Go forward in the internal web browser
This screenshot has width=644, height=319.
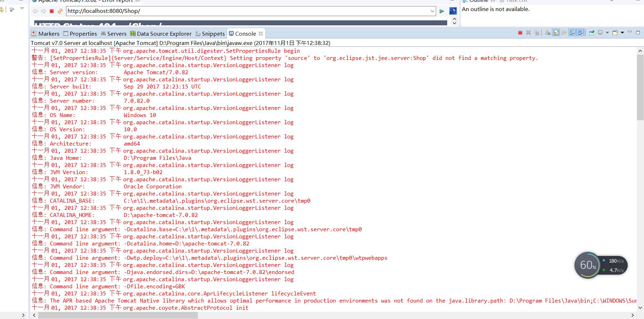[43, 11]
